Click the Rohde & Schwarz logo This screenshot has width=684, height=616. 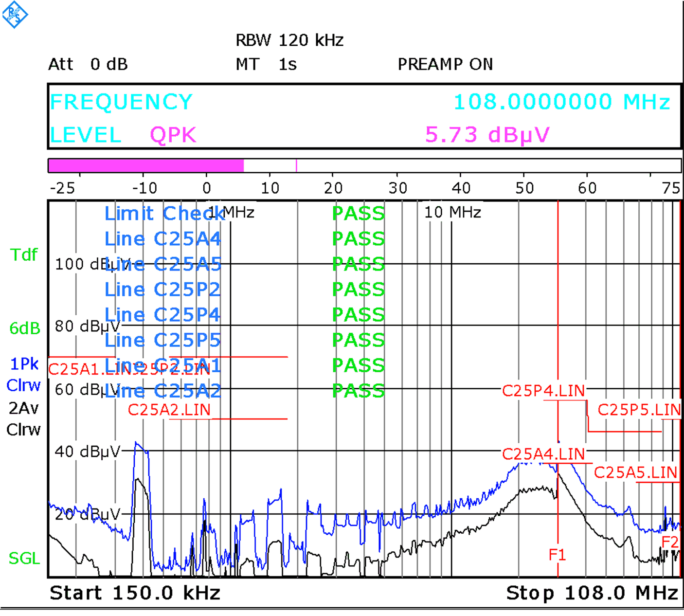pyautogui.click(x=15, y=15)
